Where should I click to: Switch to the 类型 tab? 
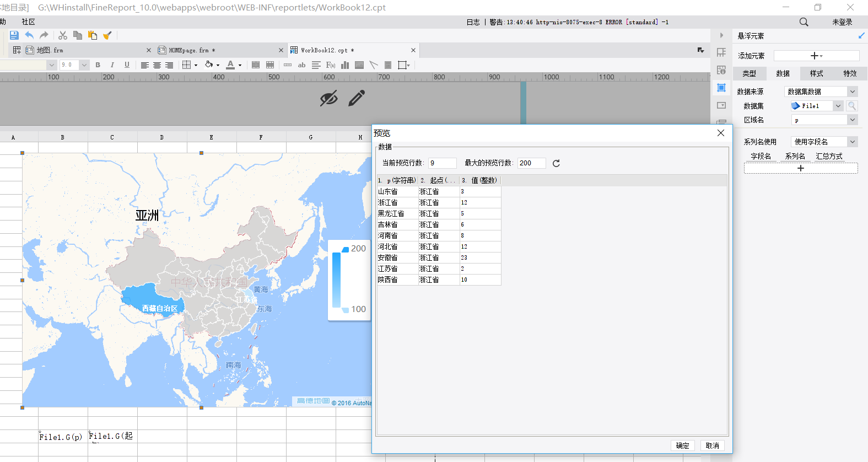[750, 73]
